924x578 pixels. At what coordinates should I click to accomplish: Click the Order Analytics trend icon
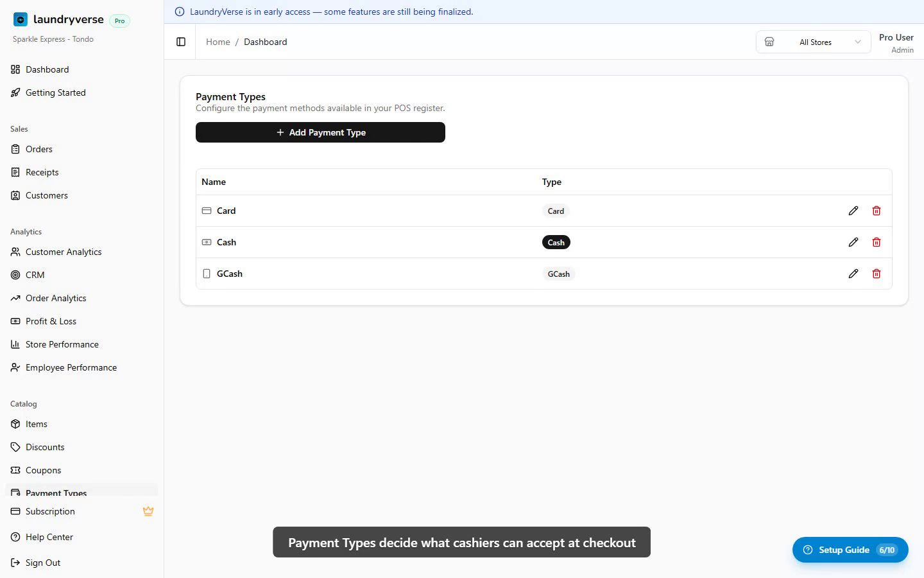point(15,298)
